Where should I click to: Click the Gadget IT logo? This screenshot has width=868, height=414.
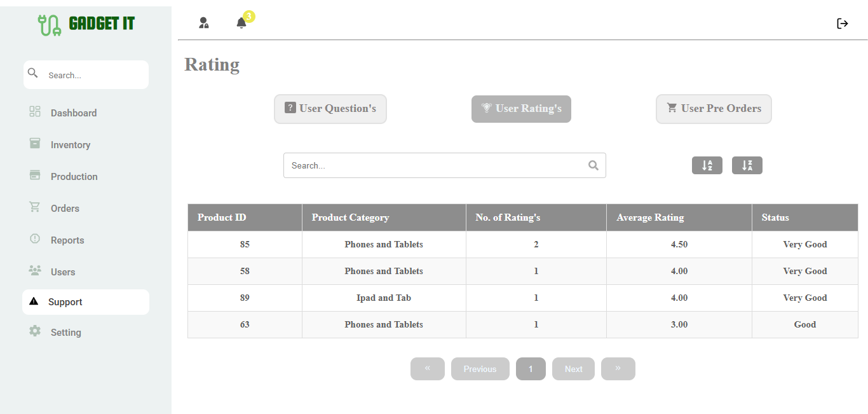[x=86, y=24]
